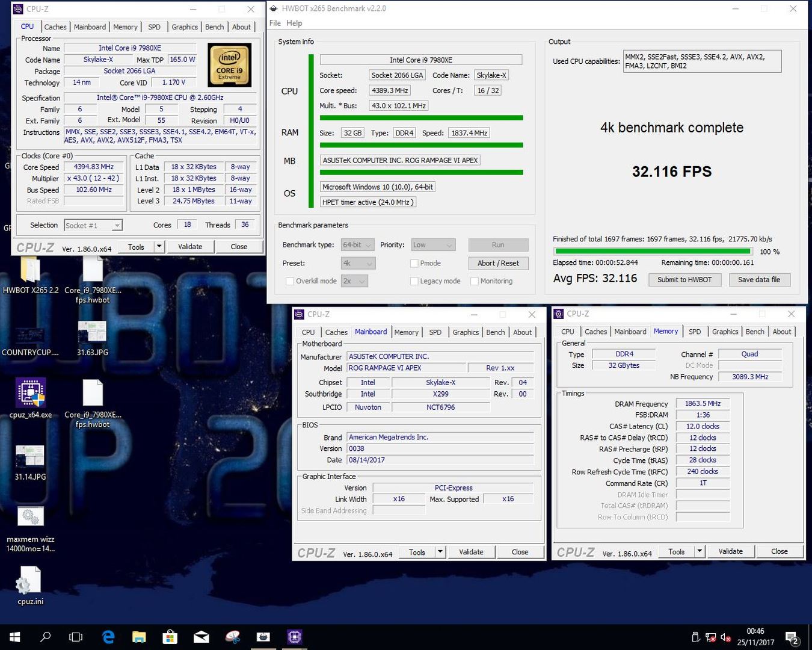Enable Overkill mode checkbox
This screenshot has height=650, width=812.
[x=290, y=281]
